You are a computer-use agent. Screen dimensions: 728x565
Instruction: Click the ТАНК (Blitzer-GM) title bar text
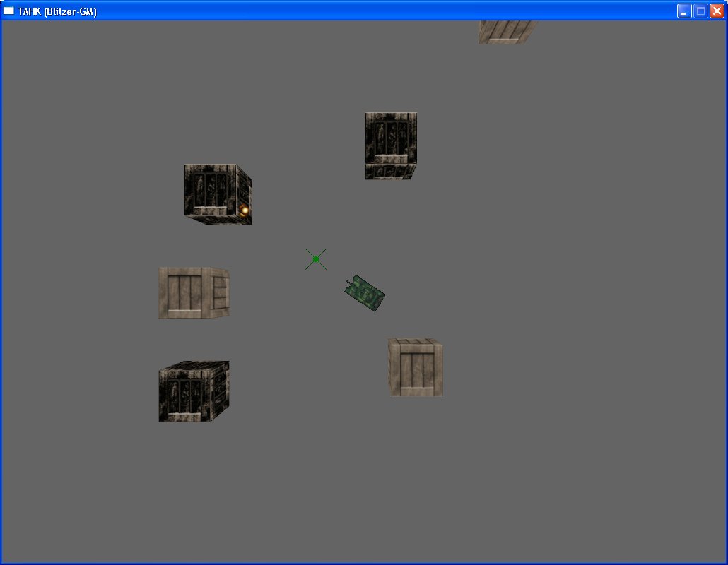[x=57, y=11]
